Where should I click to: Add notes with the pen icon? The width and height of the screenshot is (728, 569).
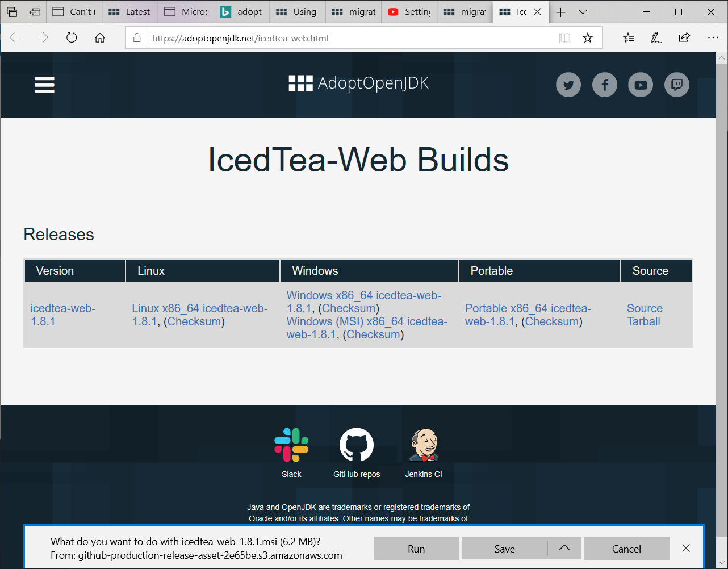[x=656, y=38]
